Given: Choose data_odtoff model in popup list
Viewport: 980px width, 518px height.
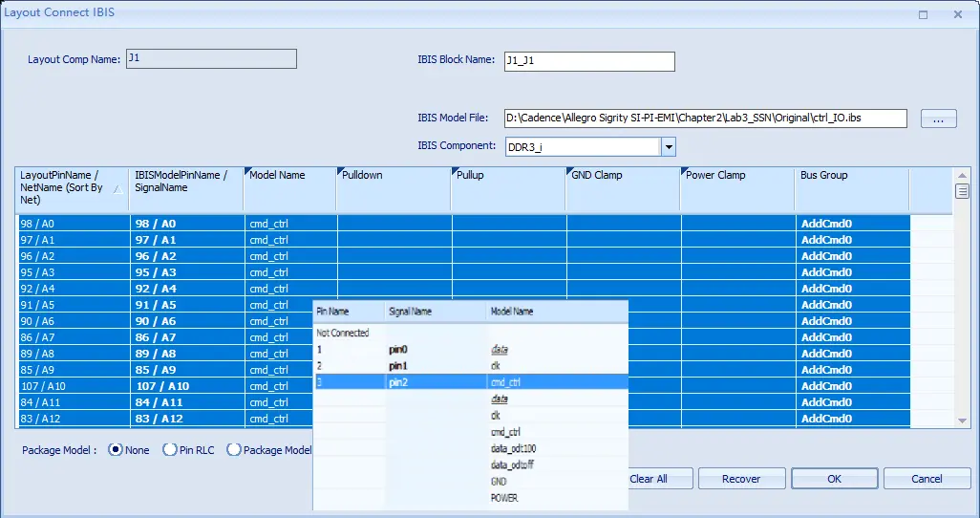Looking at the screenshot, I should (512, 464).
